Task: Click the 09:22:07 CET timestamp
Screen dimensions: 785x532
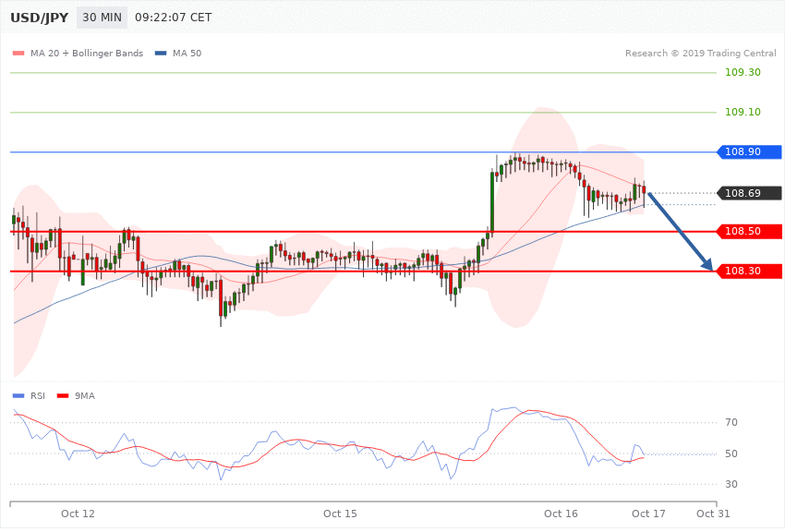Action: (174, 18)
